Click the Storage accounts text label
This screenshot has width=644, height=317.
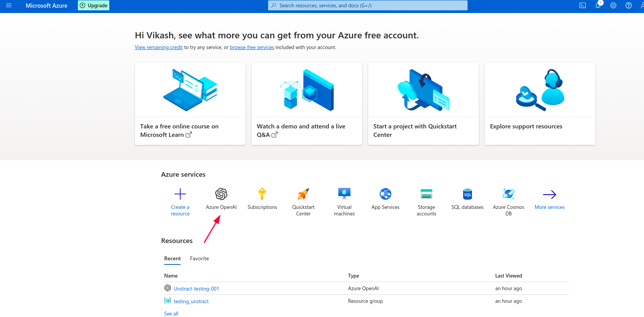point(427,210)
